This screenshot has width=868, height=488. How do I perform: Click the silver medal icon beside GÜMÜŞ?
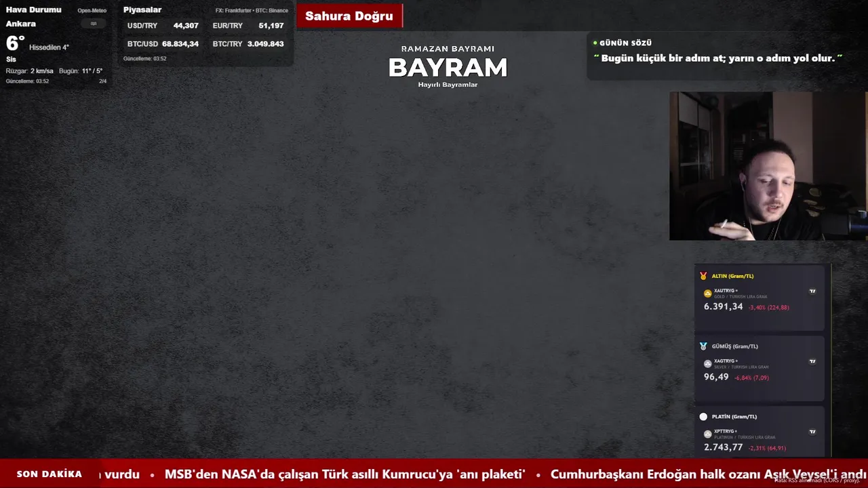click(703, 346)
